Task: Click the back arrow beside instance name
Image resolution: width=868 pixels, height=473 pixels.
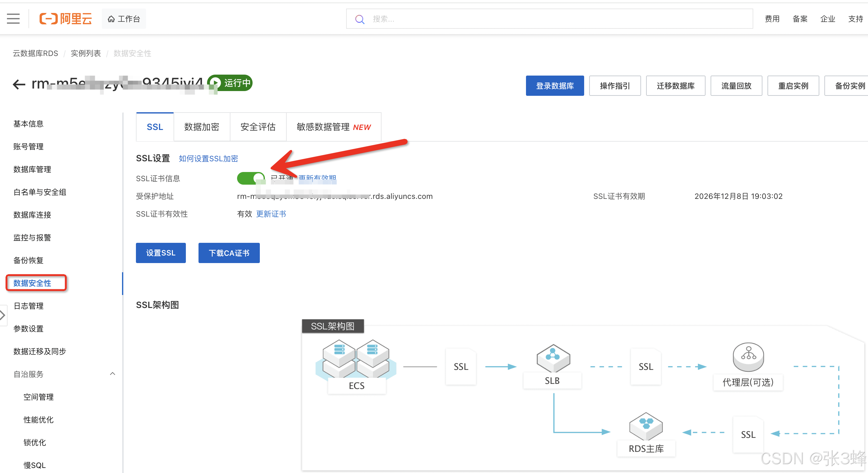Action: click(x=19, y=84)
